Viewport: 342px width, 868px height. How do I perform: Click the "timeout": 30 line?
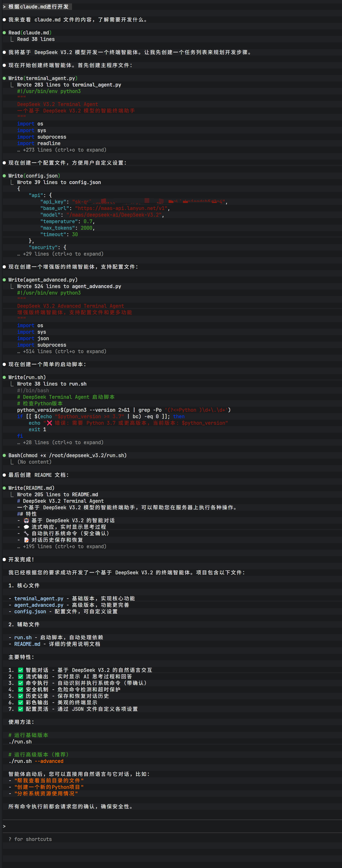point(59,234)
